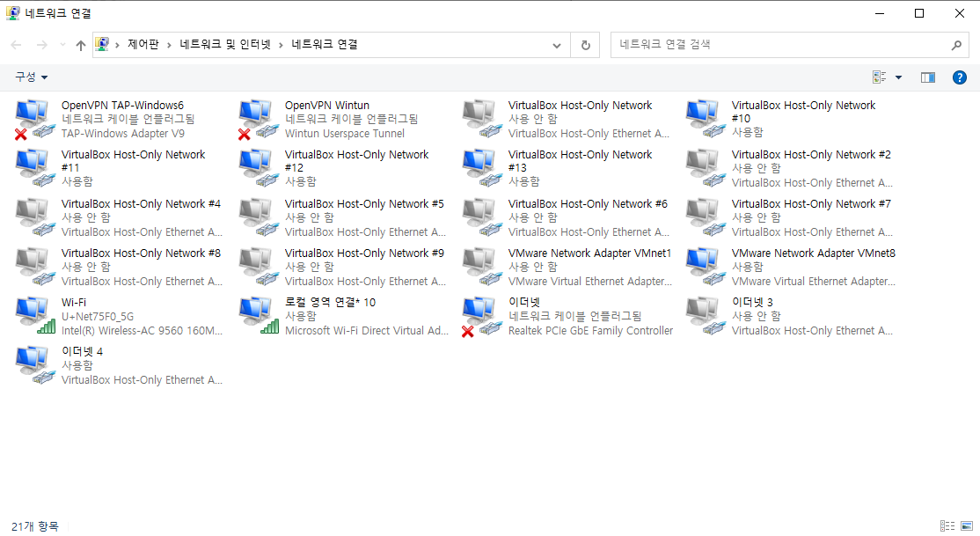Select the OpenVPN TAP-Windows6 adapter icon
Viewport: 980px width, 536px height.
click(35, 120)
